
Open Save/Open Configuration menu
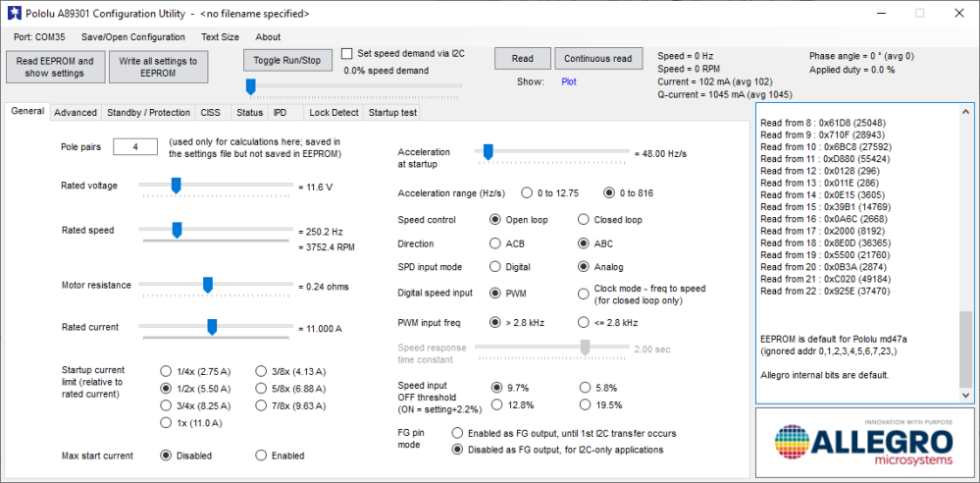click(x=133, y=37)
